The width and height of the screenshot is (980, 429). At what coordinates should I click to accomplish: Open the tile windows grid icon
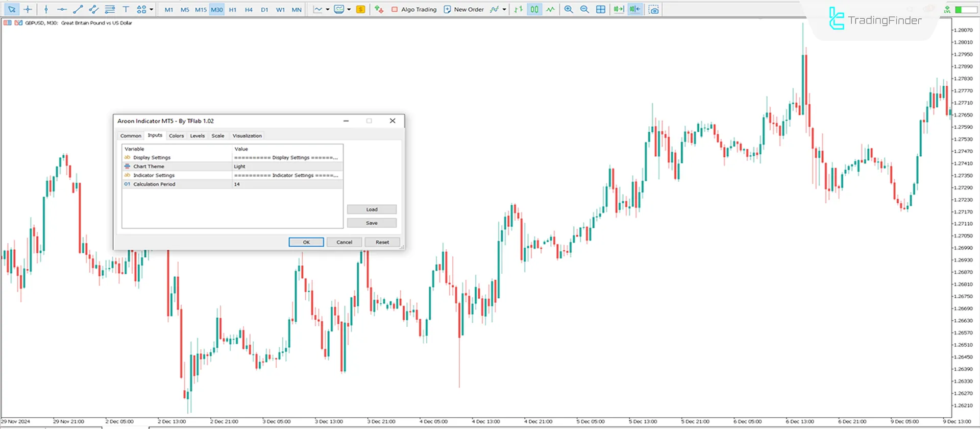601,9
